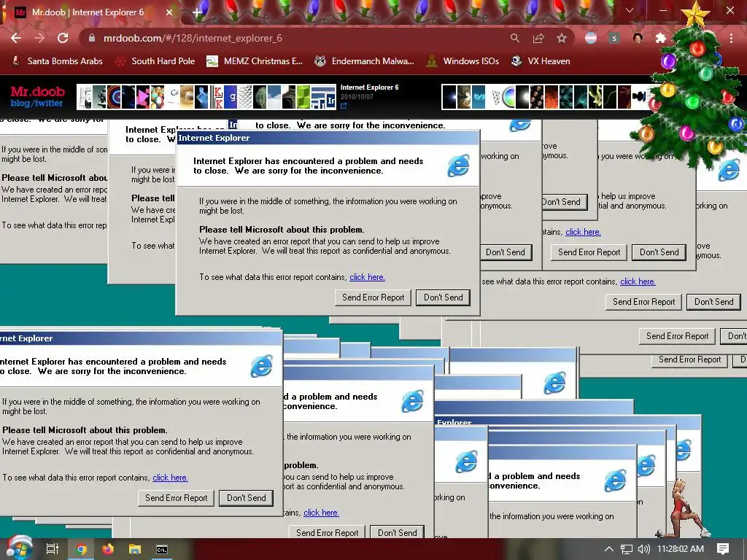This screenshot has height=560, width=747.
Task: Open the pink-blue-white striped extension icon
Action: (x=591, y=38)
